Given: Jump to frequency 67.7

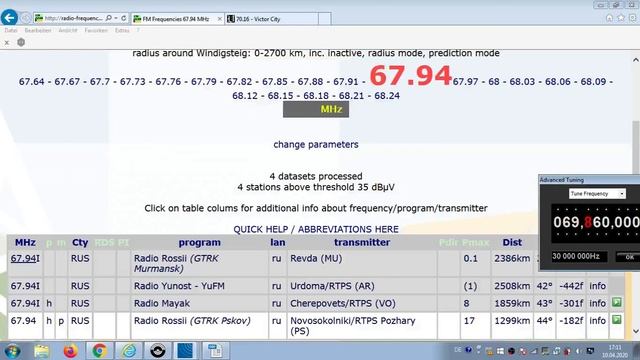Looking at the screenshot, I should click(100, 82).
